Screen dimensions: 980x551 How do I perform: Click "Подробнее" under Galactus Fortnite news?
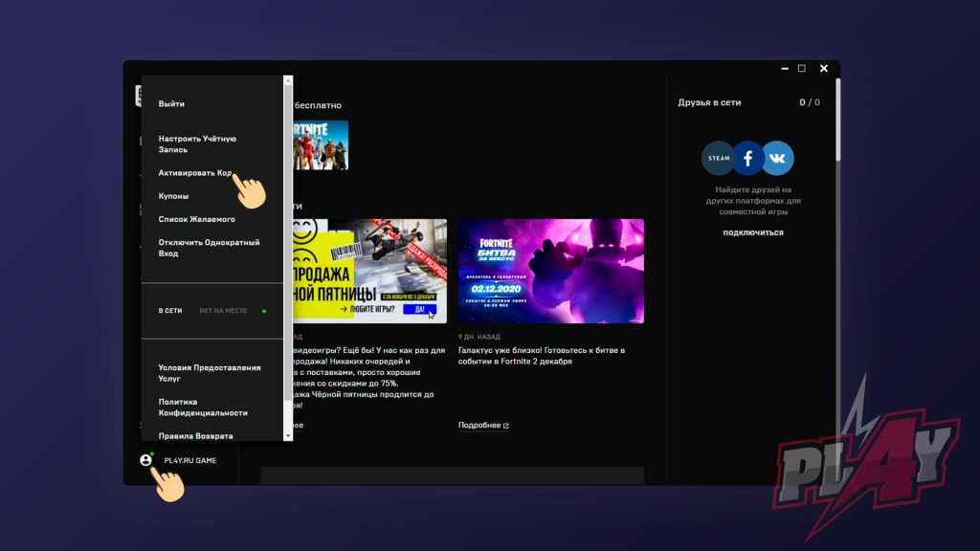483,425
